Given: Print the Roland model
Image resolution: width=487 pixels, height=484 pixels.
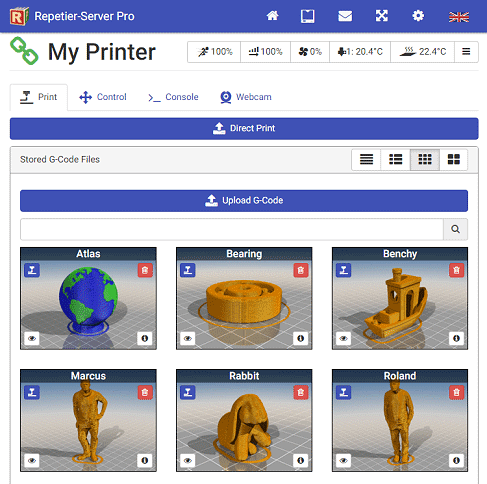Looking at the screenshot, I should [344, 392].
